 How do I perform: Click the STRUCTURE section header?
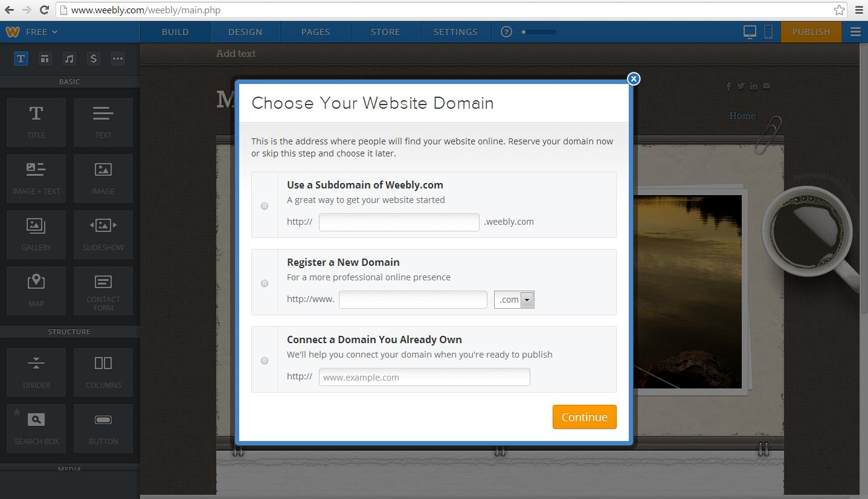(x=69, y=332)
